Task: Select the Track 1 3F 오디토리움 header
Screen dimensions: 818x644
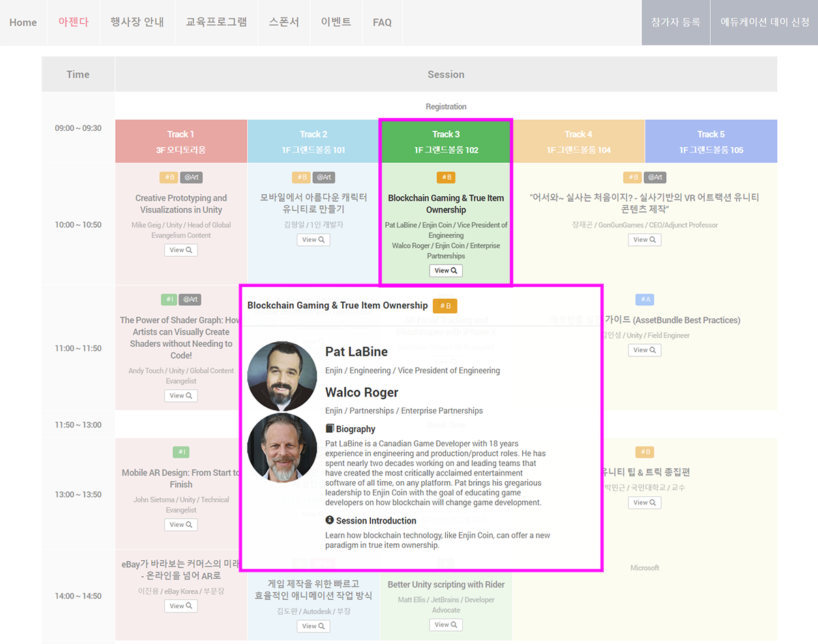Action: pyautogui.click(x=181, y=141)
